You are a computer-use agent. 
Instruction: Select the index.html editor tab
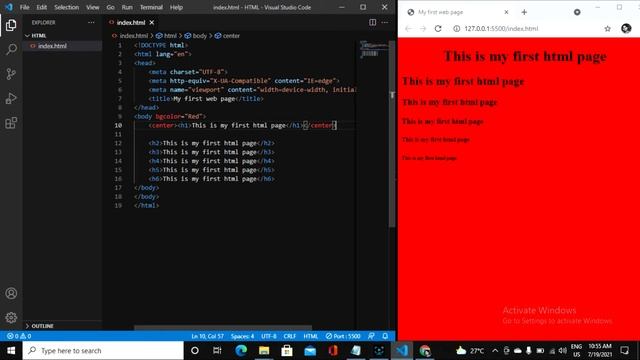[x=131, y=22]
